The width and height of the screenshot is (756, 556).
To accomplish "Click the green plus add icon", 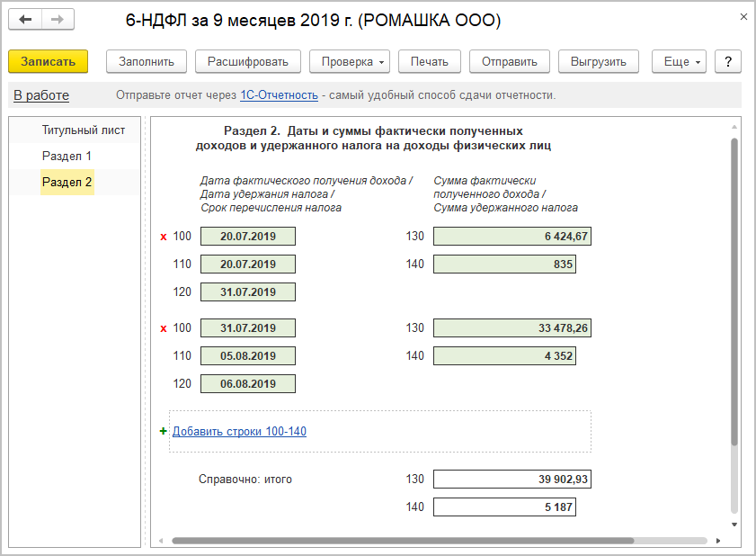I will [164, 431].
